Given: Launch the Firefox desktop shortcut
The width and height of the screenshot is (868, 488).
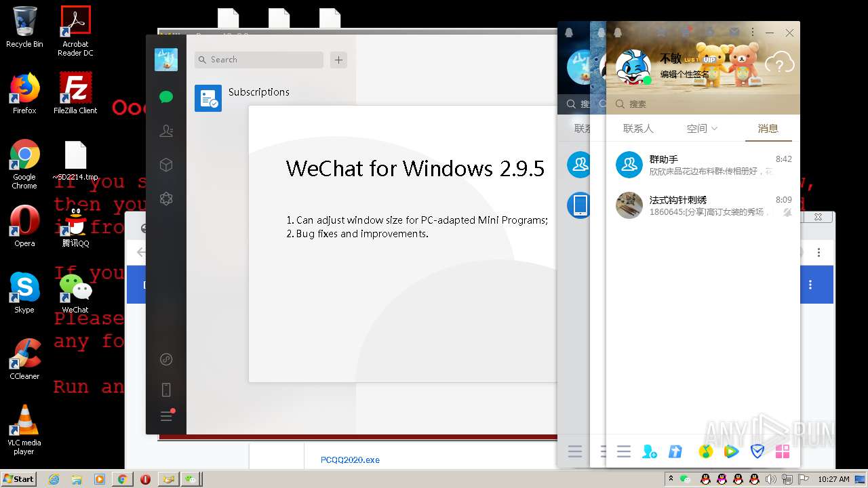Looking at the screenshot, I should click(24, 94).
